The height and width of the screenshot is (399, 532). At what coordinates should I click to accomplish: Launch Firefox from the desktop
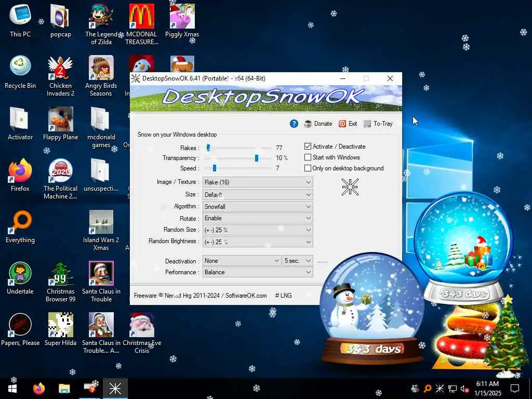pyautogui.click(x=20, y=175)
